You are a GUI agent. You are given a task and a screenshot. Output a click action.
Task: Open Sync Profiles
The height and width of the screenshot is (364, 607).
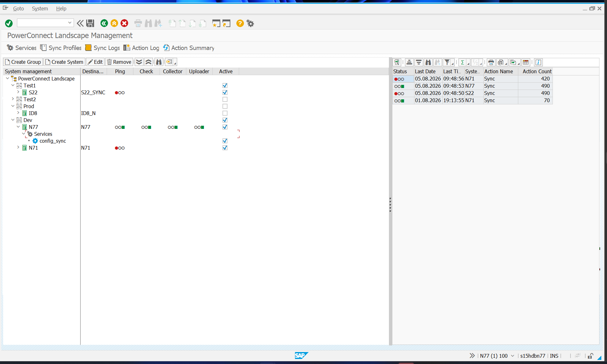(61, 48)
